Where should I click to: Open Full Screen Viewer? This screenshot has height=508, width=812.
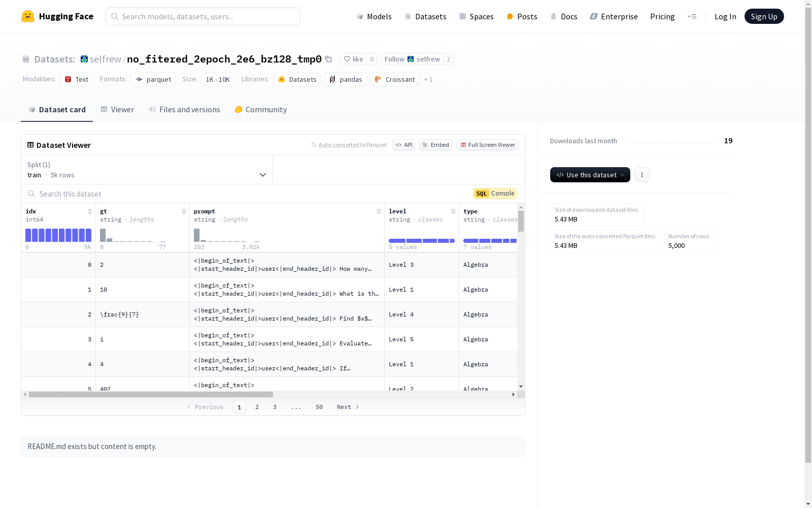click(x=488, y=145)
